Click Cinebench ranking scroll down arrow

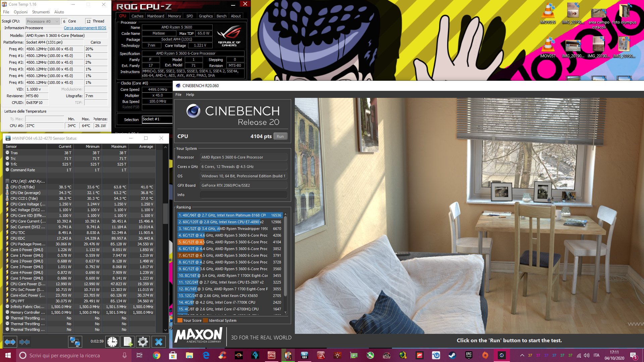pos(285,312)
